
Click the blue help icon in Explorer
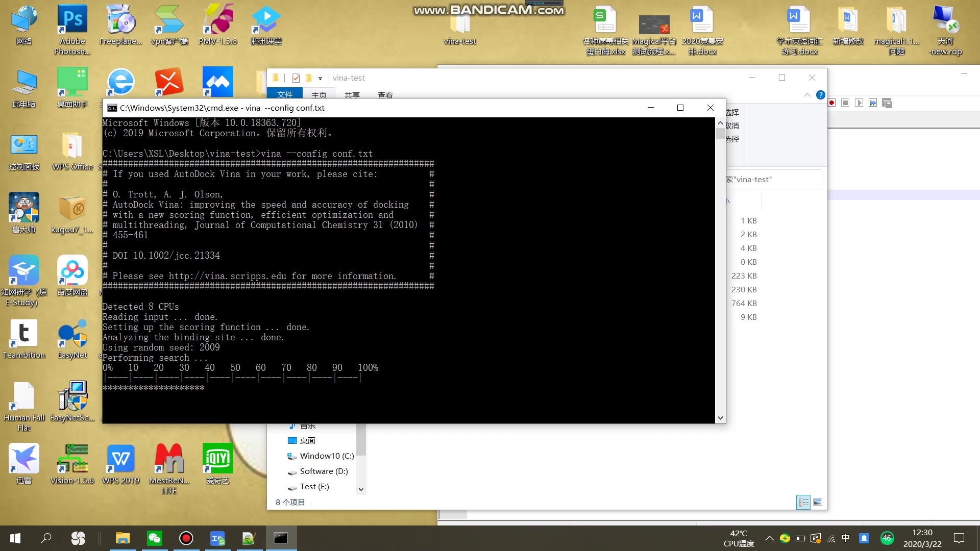tap(820, 95)
